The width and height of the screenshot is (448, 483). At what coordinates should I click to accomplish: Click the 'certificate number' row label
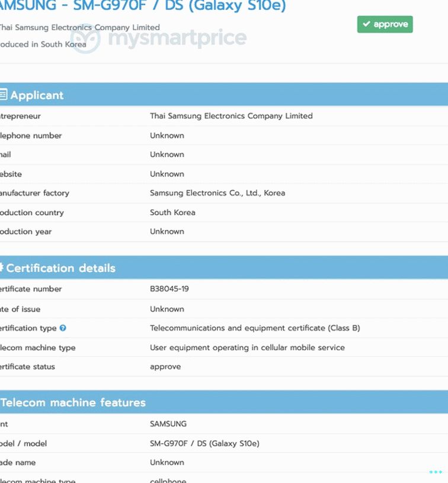click(31, 289)
